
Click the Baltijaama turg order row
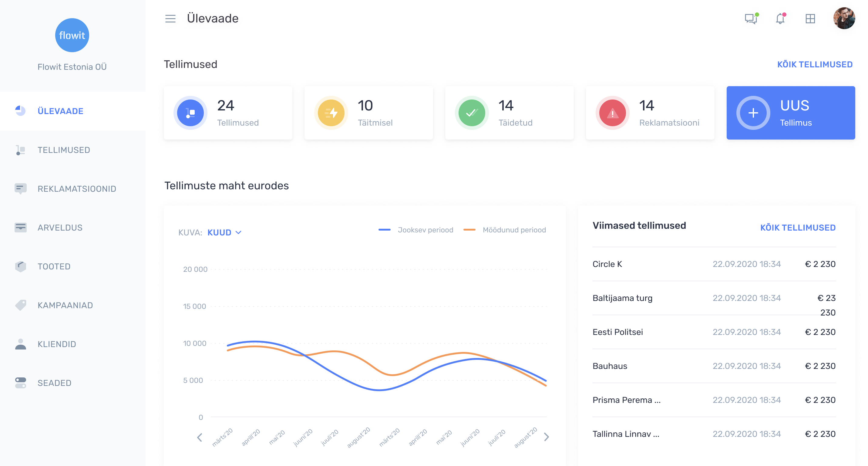714,298
